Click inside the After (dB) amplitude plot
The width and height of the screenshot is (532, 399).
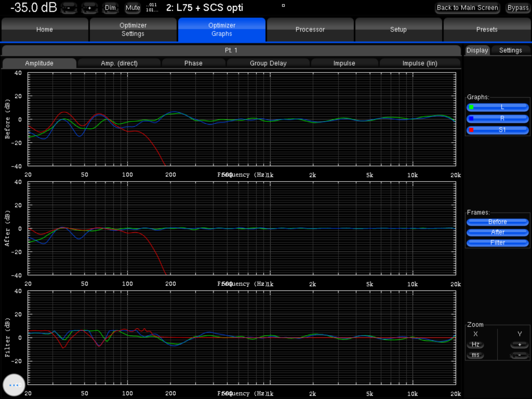[x=242, y=229]
